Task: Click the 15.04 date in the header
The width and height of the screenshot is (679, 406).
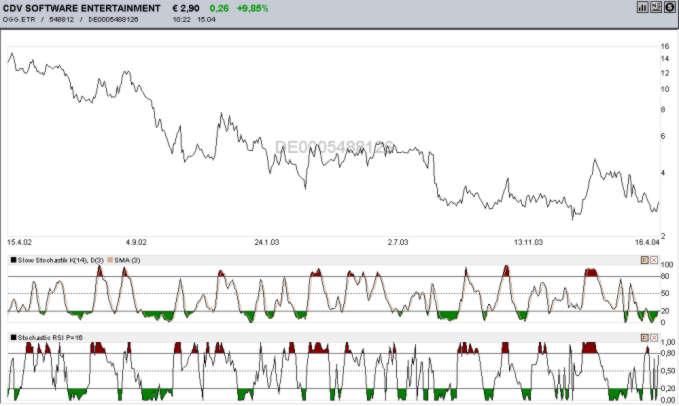Action: (206, 19)
